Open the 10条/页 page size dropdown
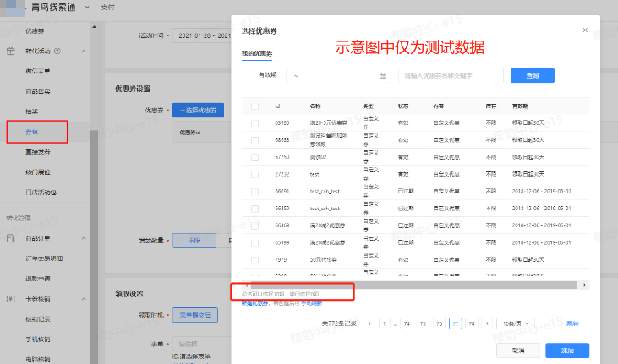 click(515, 323)
